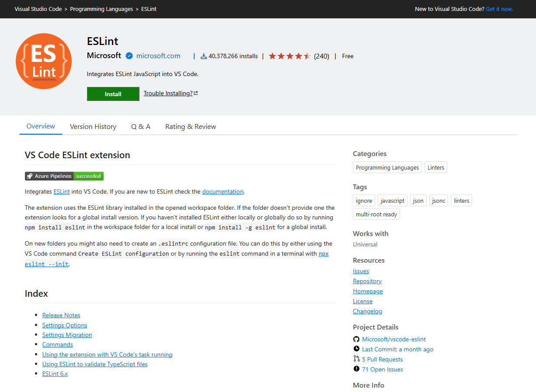Viewport: 536px width, 392px height.
Task: Click the javascript tag
Action: (x=393, y=201)
